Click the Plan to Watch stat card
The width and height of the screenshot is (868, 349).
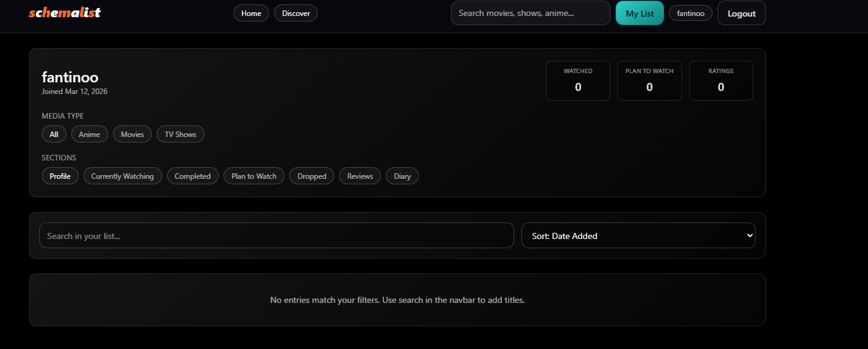pyautogui.click(x=649, y=80)
